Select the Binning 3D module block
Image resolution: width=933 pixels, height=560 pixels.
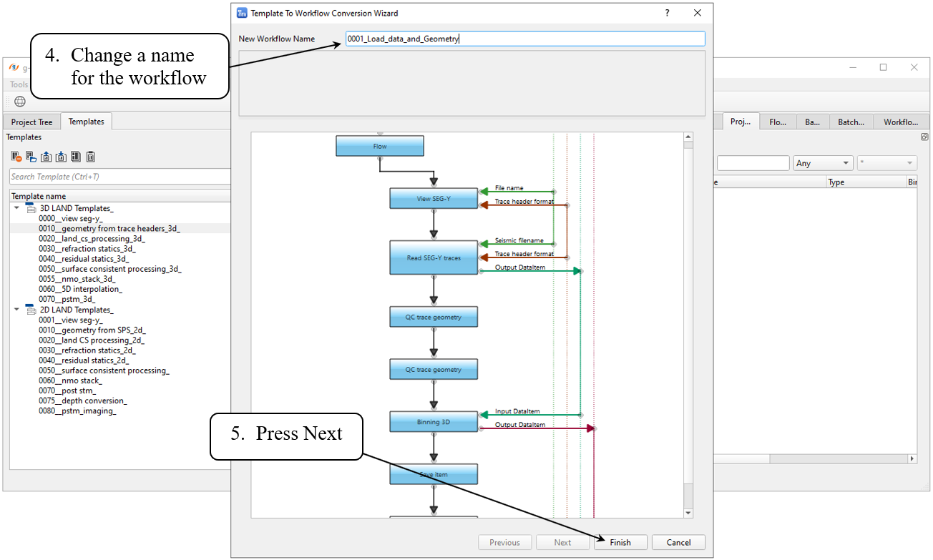(434, 422)
